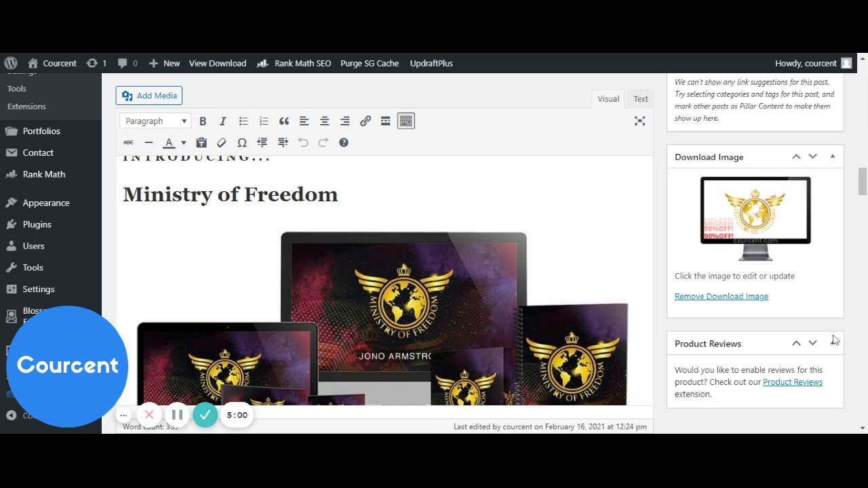
Task: Open Rank Math in sidebar
Action: pyautogui.click(x=44, y=174)
